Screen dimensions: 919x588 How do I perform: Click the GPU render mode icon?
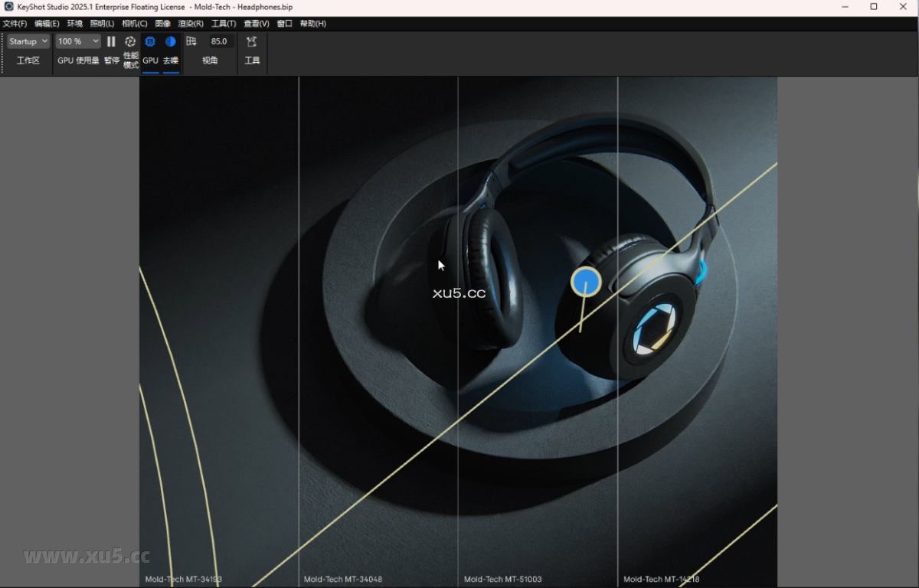pos(150,41)
